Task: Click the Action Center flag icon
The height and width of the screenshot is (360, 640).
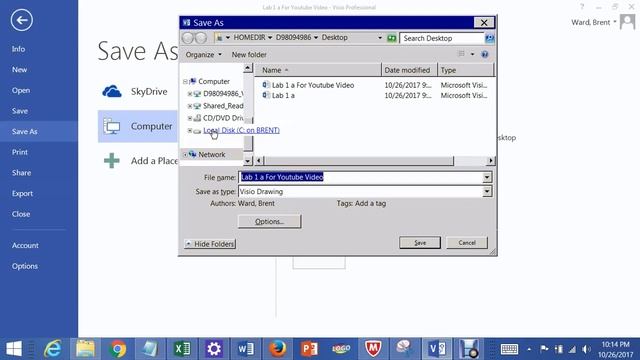Action: [544, 349]
